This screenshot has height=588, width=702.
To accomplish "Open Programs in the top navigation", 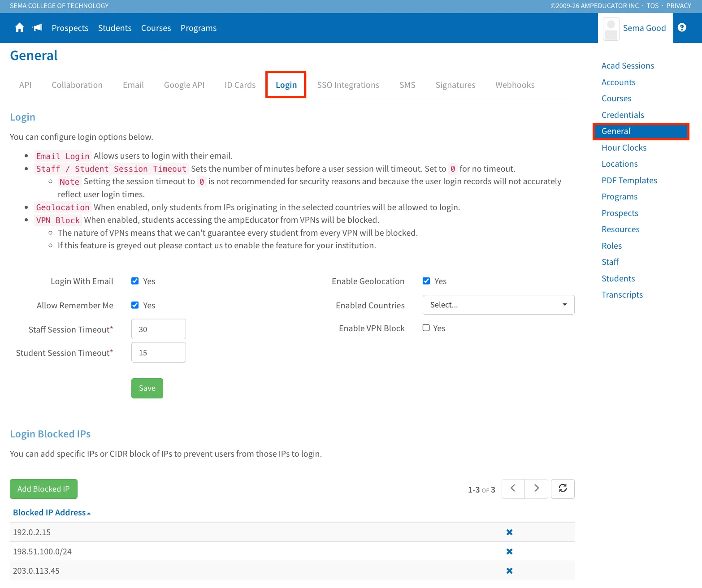I will [199, 28].
